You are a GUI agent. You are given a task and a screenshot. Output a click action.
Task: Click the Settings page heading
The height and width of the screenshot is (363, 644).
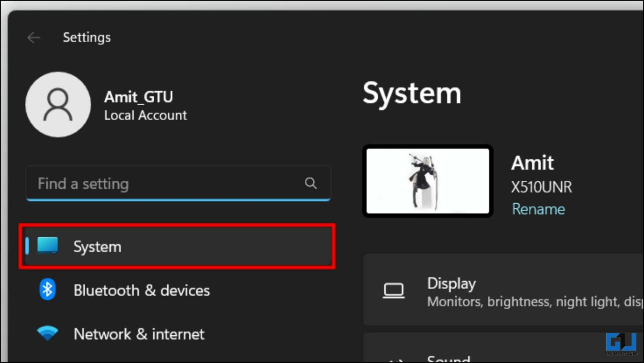[87, 37]
